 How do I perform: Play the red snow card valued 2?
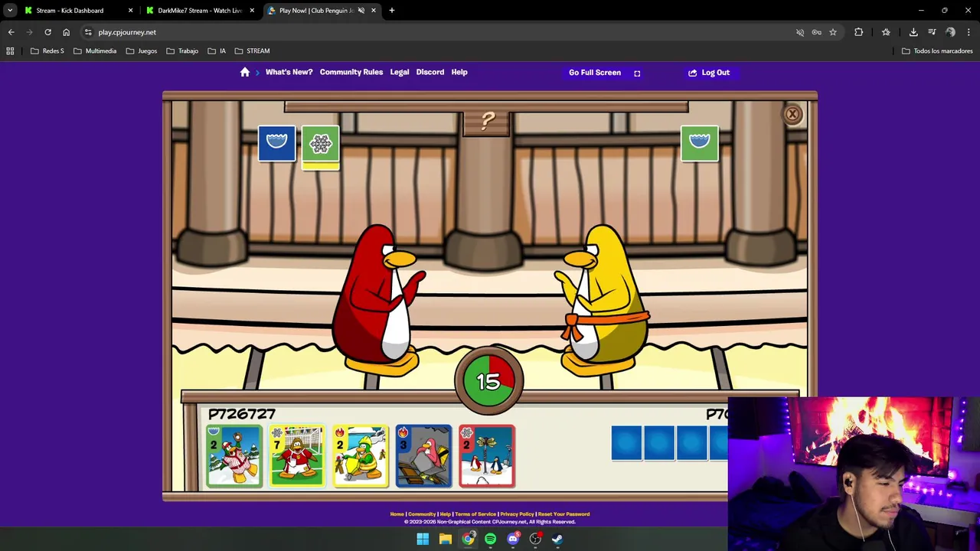488,456
